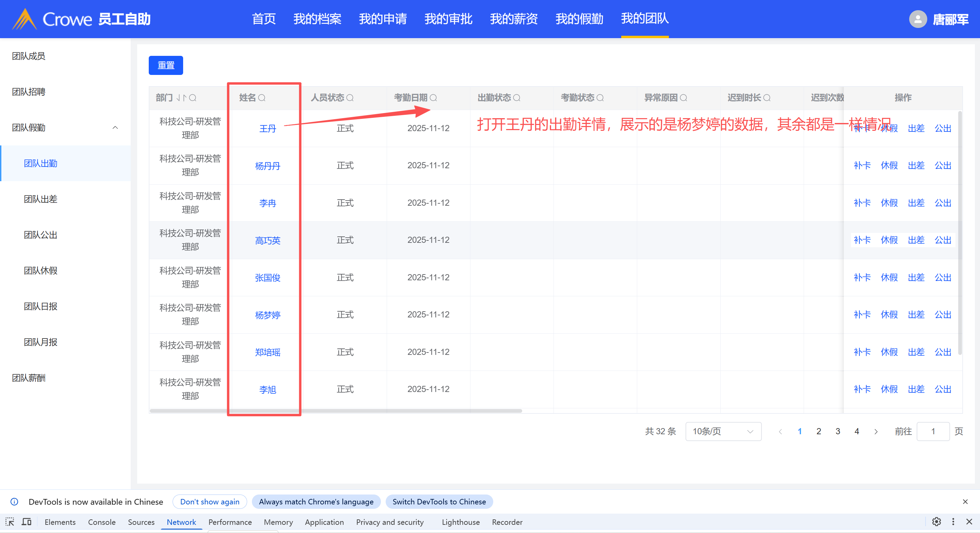This screenshot has height=533, width=980.
Task: Switch to DevTools Console tab
Action: click(x=101, y=522)
